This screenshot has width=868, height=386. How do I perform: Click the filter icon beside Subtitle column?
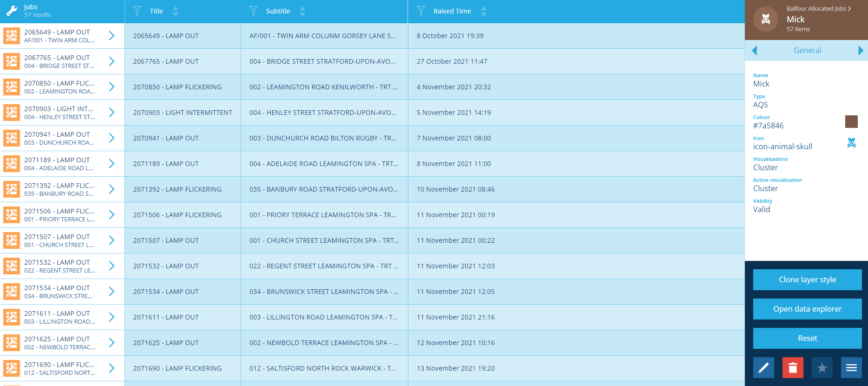[x=254, y=11]
